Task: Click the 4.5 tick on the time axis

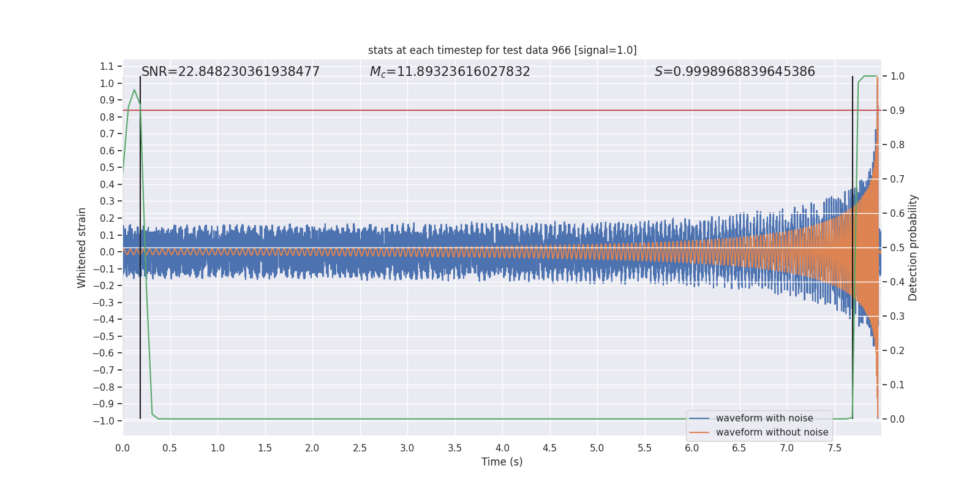Action: click(549, 448)
